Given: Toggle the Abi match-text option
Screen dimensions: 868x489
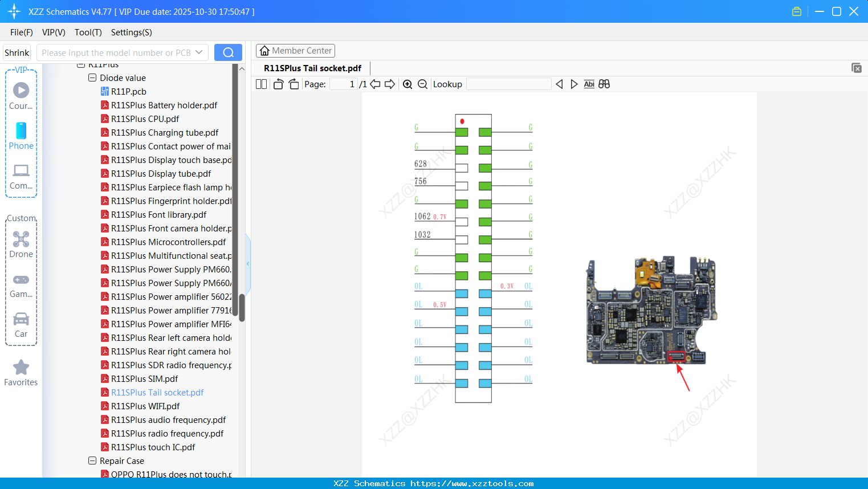Looking at the screenshot, I should click(589, 84).
